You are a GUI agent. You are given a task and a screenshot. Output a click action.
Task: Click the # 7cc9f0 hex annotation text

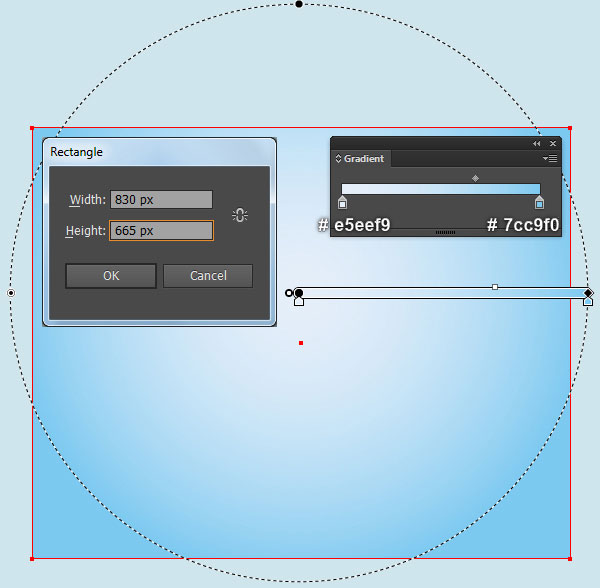pyautogui.click(x=523, y=225)
